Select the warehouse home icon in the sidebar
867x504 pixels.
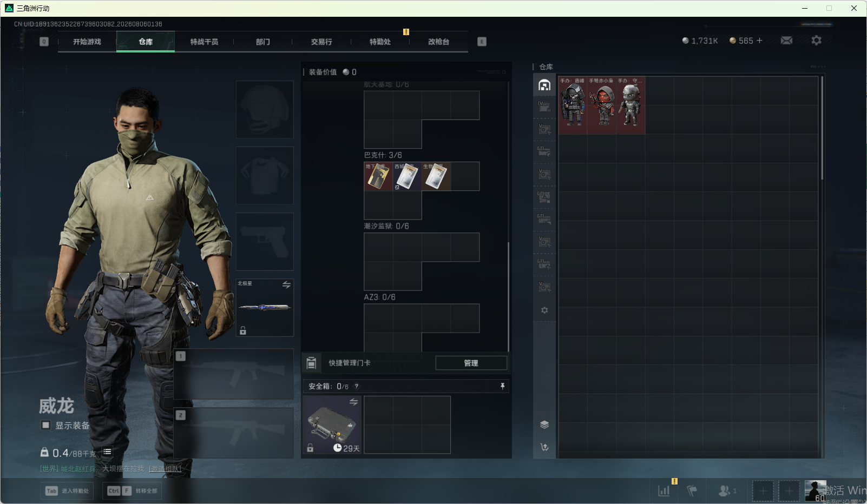544,85
